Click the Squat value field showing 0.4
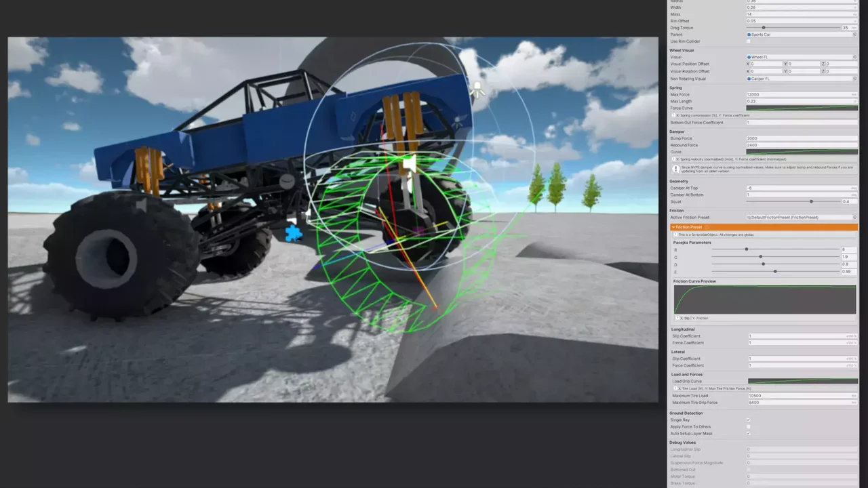Image resolution: width=868 pixels, height=488 pixels. pos(850,201)
